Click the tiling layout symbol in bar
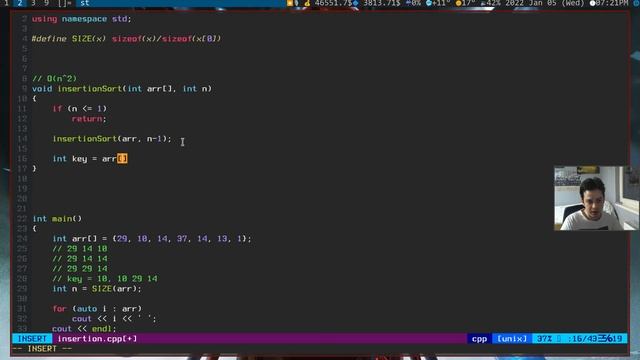640x360 pixels. [64, 3]
